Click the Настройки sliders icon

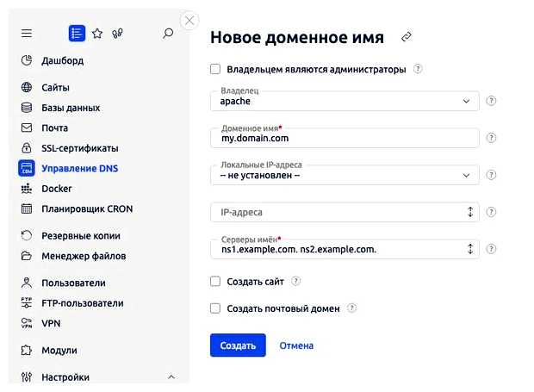(x=27, y=377)
